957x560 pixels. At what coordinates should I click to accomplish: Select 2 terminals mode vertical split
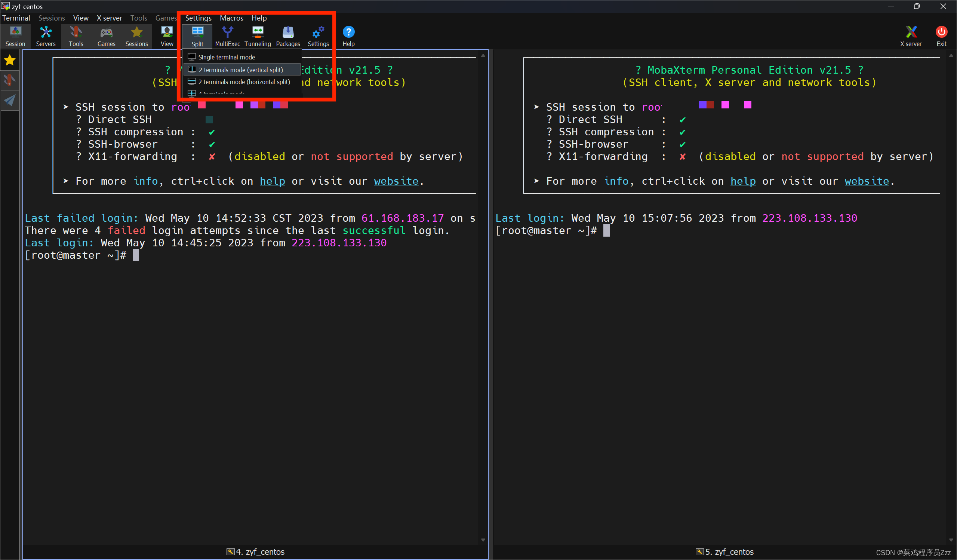coord(240,70)
